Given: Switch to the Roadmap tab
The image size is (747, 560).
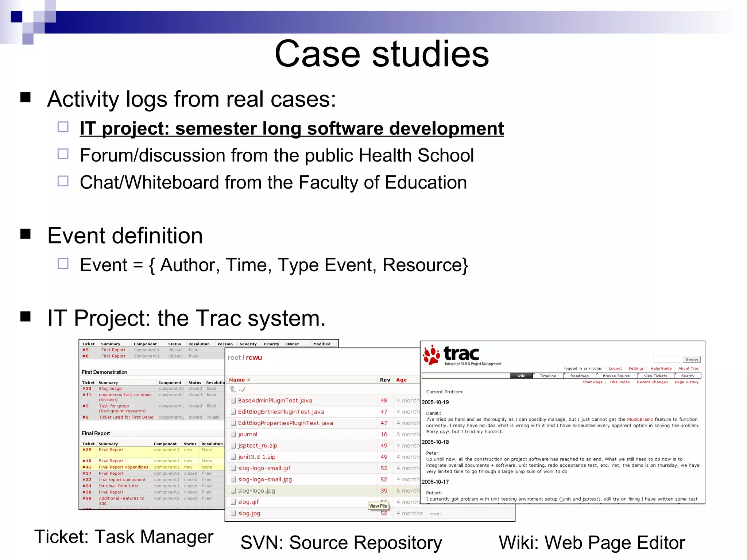Looking at the screenshot, I should [580, 376].
